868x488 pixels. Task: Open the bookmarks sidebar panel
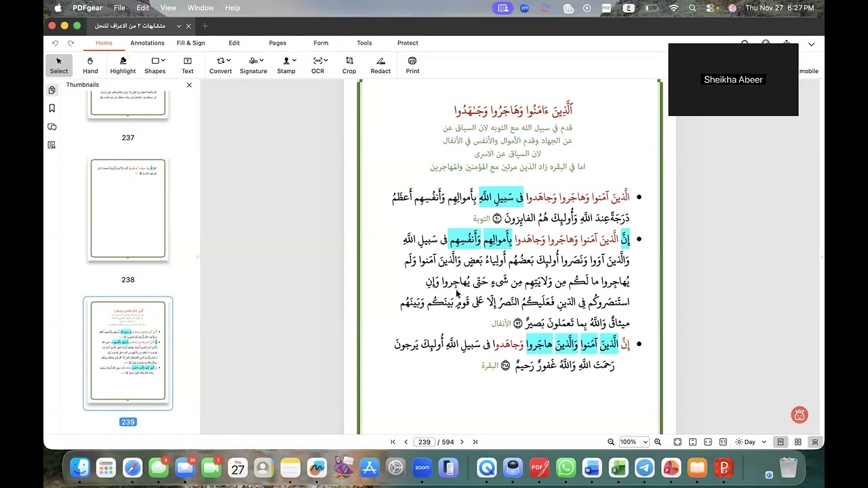[52, 108]
